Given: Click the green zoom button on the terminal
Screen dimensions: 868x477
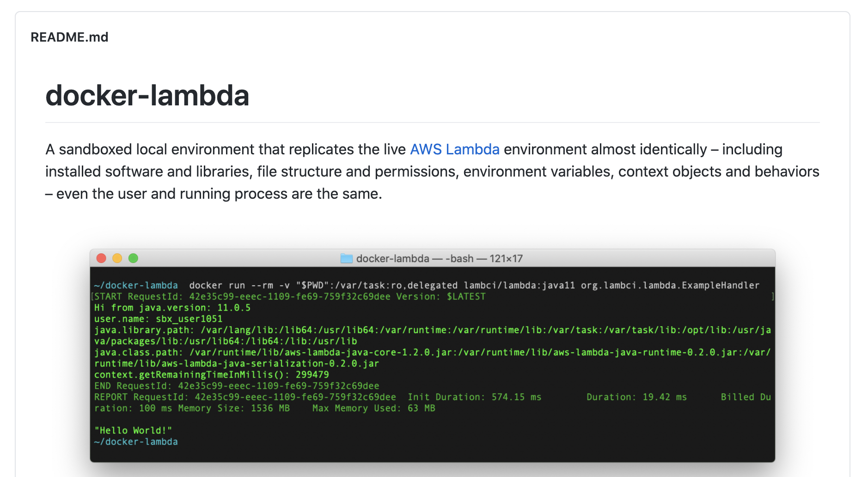Looking at the screenshot, I should click(134, 258).
